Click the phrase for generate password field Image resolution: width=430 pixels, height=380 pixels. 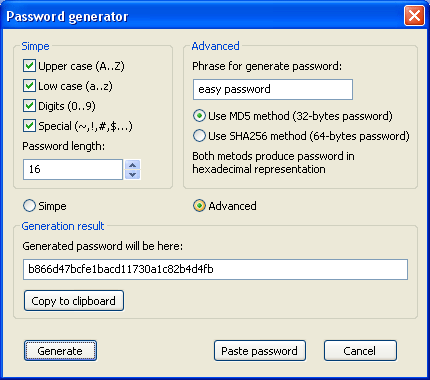click(273, 89)
